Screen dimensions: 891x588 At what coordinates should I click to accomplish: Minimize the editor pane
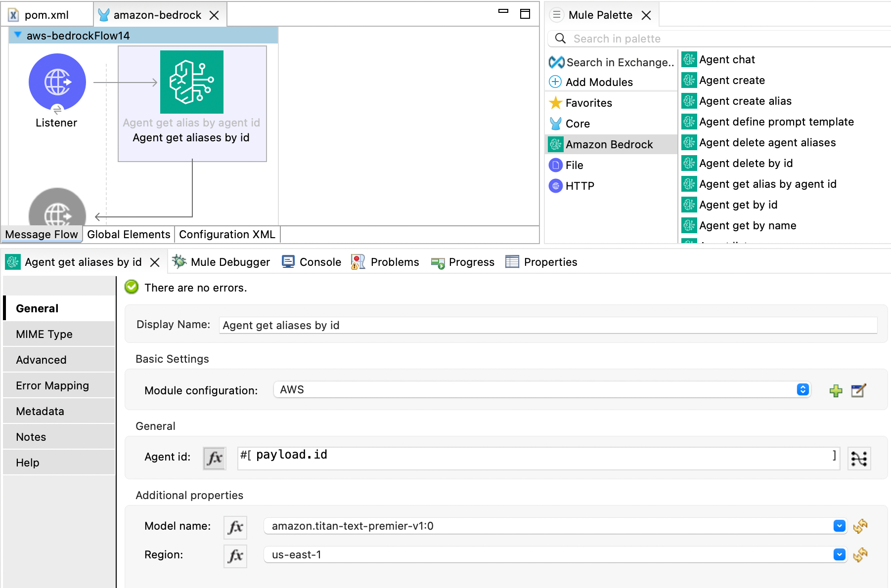pyautogui.click(x=503, y=11)
